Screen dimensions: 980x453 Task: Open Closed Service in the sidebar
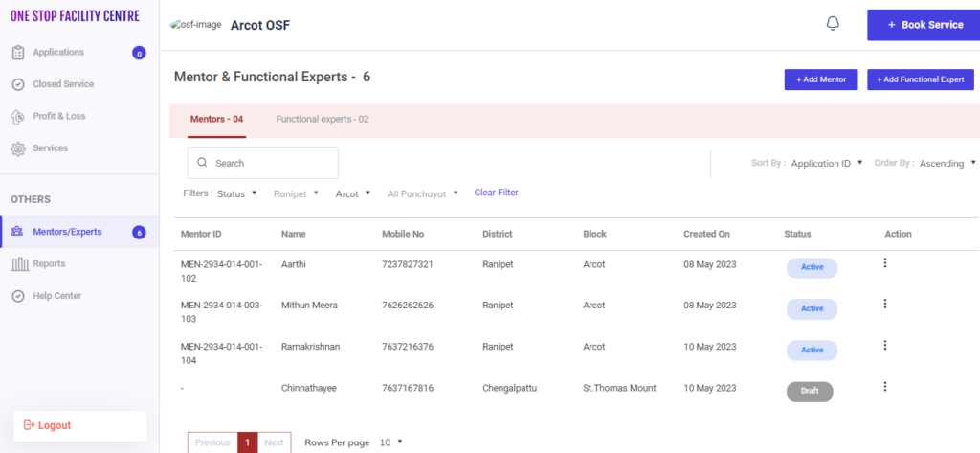(63, 84)
